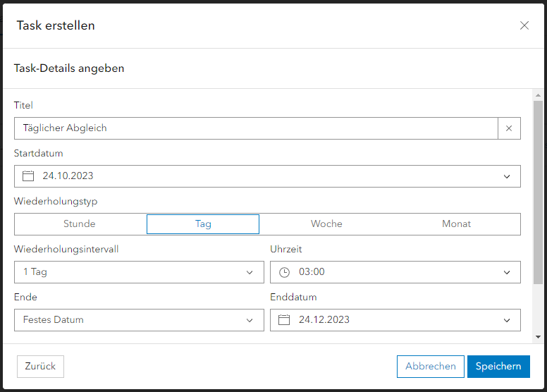Viewport: 547px width, 392px height.
Task: Click the vertical scrollbar thumb
Action: [538, 192]
